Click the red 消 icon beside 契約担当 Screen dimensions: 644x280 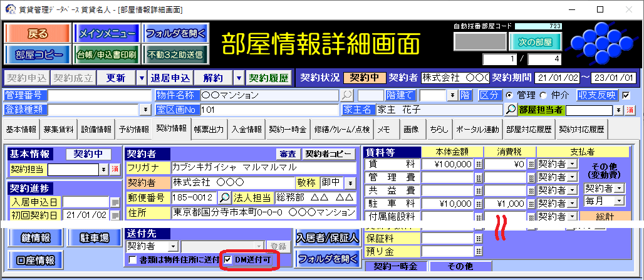coord(115,169)
